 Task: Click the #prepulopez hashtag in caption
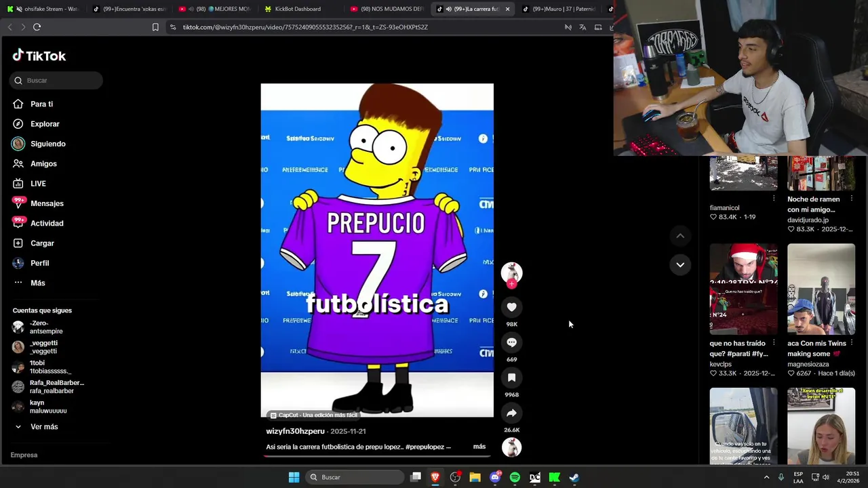click(x=425, y=447)
